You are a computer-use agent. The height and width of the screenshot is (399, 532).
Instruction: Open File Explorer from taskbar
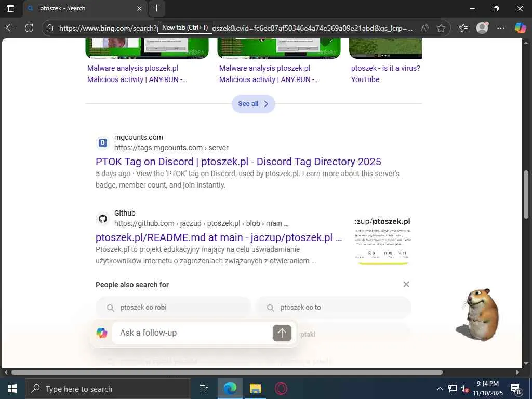(255, 389)
